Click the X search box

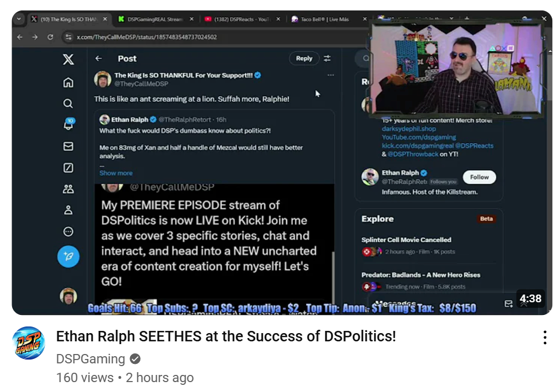pyautogui.click(x=363, y=58)
